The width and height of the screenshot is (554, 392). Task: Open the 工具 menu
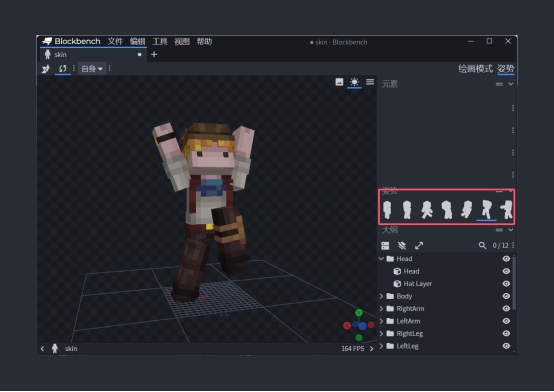(160, 41)
